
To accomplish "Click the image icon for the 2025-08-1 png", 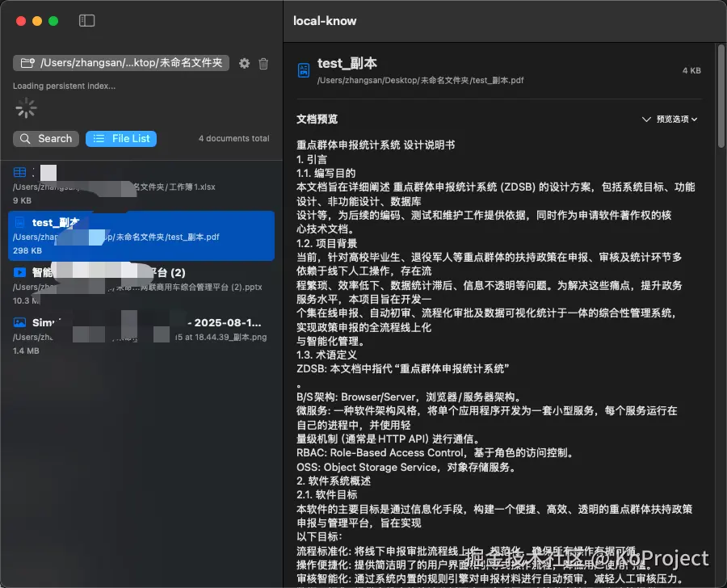I will coord(19,323).
